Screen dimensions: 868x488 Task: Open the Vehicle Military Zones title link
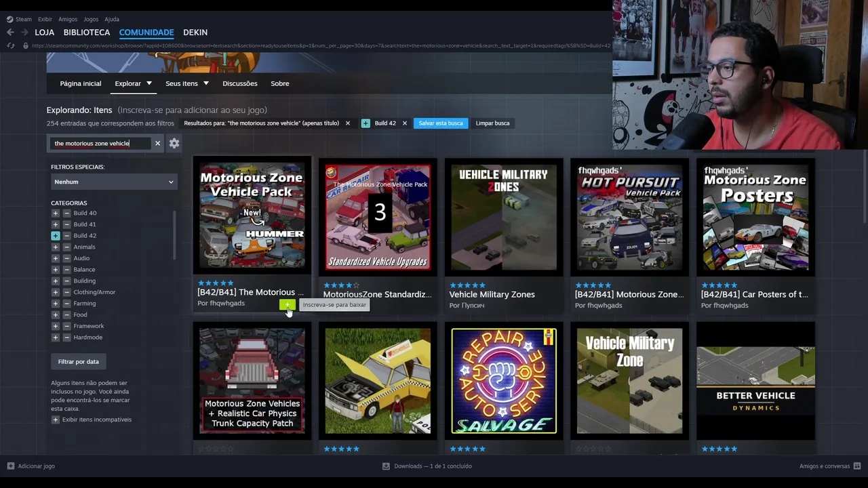coord(492,295)
